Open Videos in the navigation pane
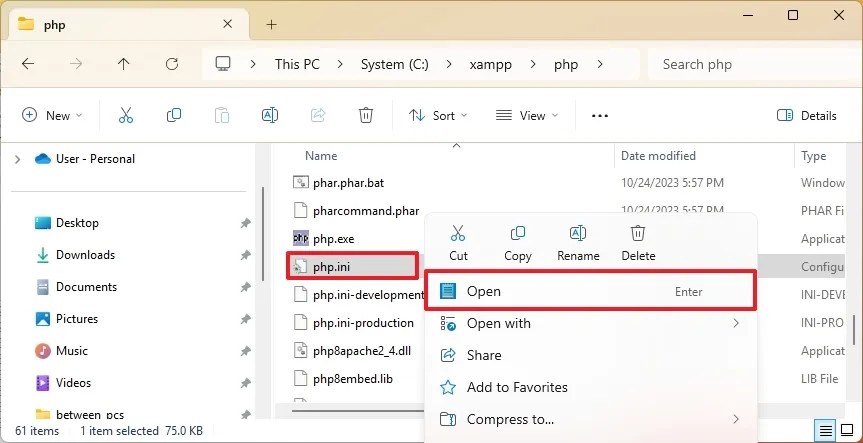The image size is (863, 443). [73, 382]
